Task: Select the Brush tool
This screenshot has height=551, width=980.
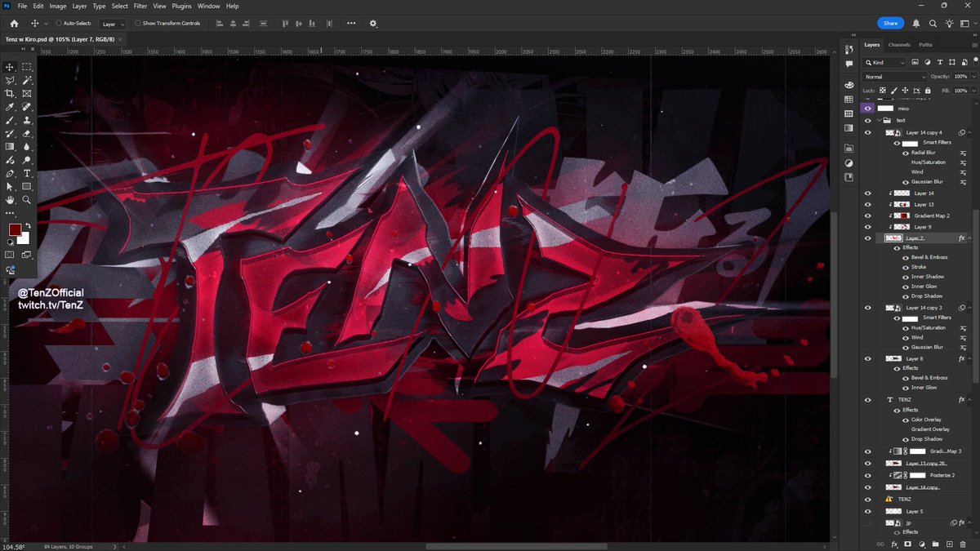Action: 10,120
